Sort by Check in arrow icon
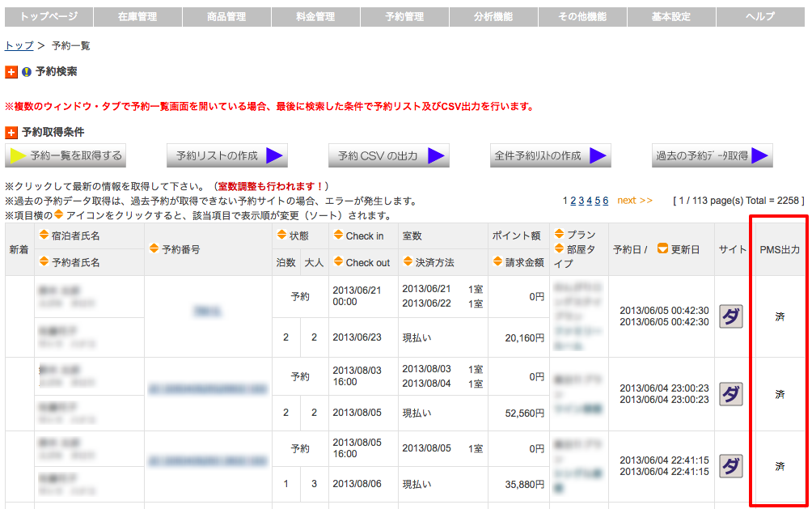Image resolution: width=812 pixels, height=509 pixels. point(338,235)
